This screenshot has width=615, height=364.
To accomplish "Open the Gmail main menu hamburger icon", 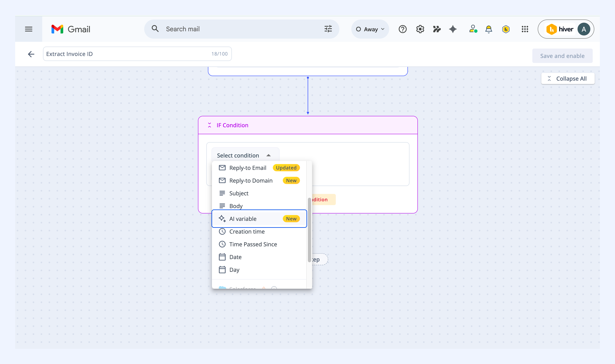I will pos(29,29).
